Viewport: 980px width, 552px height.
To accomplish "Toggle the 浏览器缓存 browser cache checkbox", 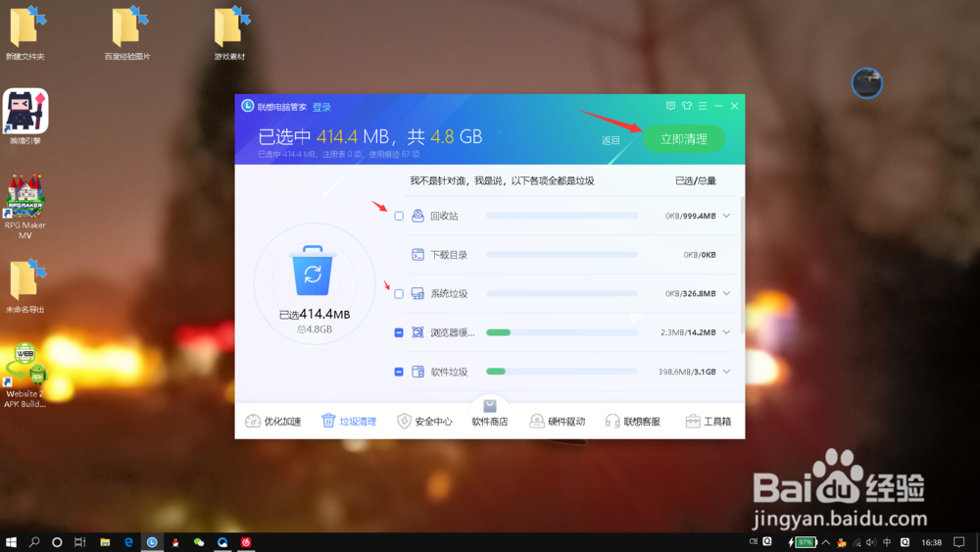I will point(399,332).
